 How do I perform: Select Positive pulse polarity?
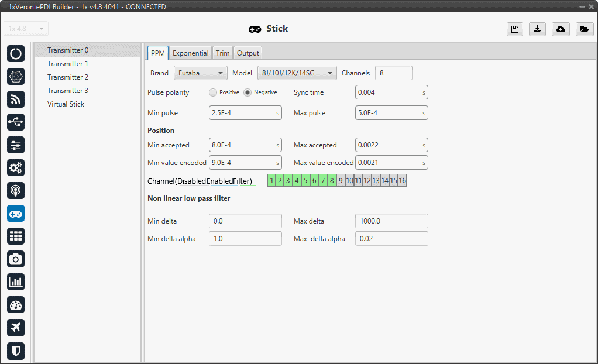coord(213,92)
